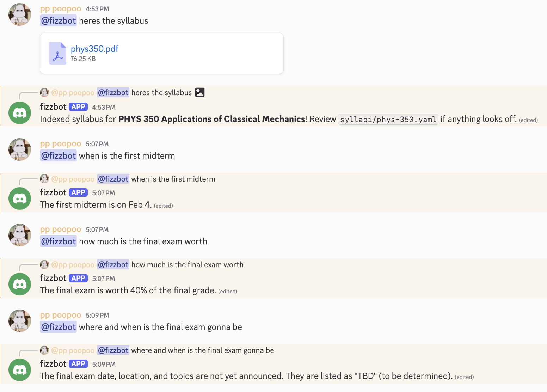Image resolution: width=547 pixels, height=392 pixels.
Task: Click the fizzbot username above "The first midterm is on Feb 4."
Action: [53, 192]
